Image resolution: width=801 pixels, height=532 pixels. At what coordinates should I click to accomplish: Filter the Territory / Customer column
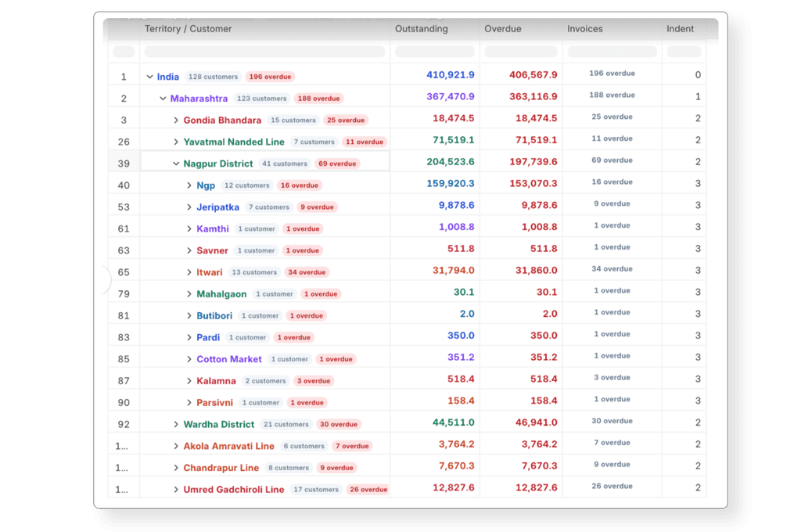tap(264, 52)
